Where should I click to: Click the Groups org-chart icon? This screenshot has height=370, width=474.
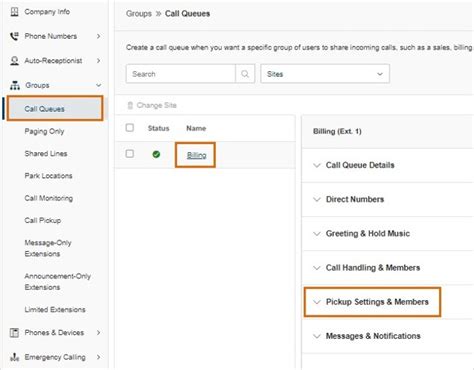tap(15, 85)
